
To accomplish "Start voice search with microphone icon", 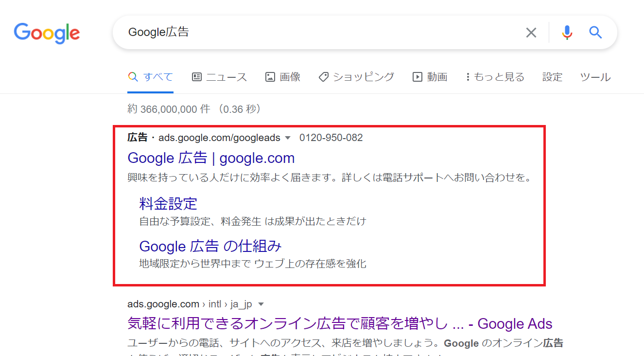I will pos(567,33).
